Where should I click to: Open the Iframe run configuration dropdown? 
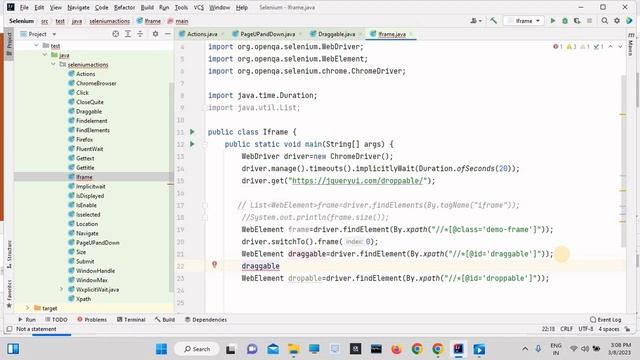(x=524, y=20)
